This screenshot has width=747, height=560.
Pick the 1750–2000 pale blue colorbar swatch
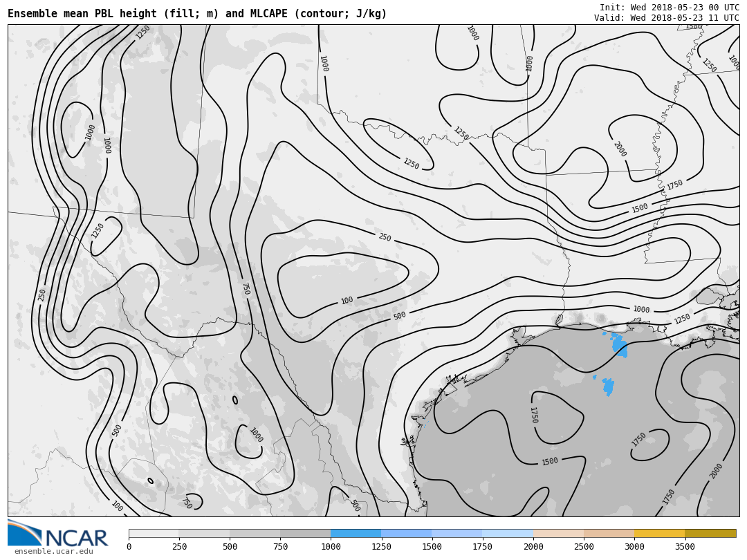tap(508, 533)
